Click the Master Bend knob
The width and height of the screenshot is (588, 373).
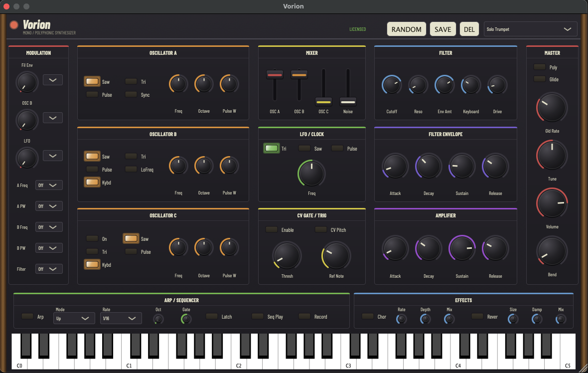(552, 251)
